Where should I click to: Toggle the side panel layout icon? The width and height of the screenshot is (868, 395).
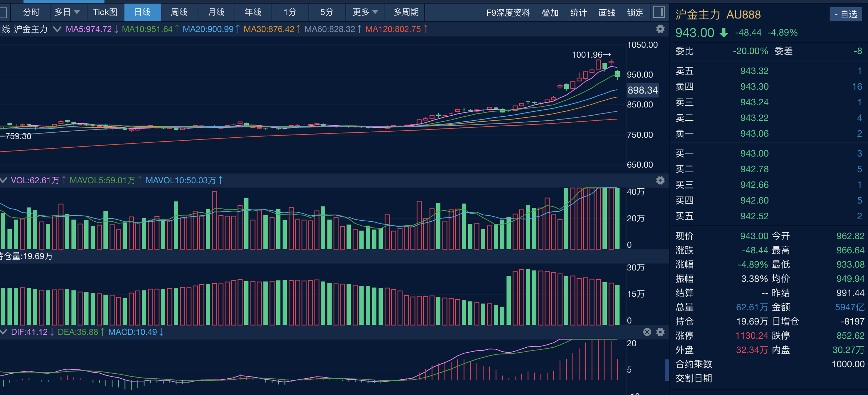click(x=659, y=12)
